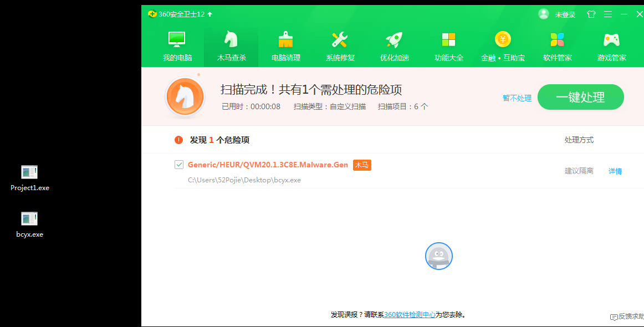Uncheck the Generic/HEUR malware item
The width and height of the screenshot is (644, 327).
pos(179,165)
